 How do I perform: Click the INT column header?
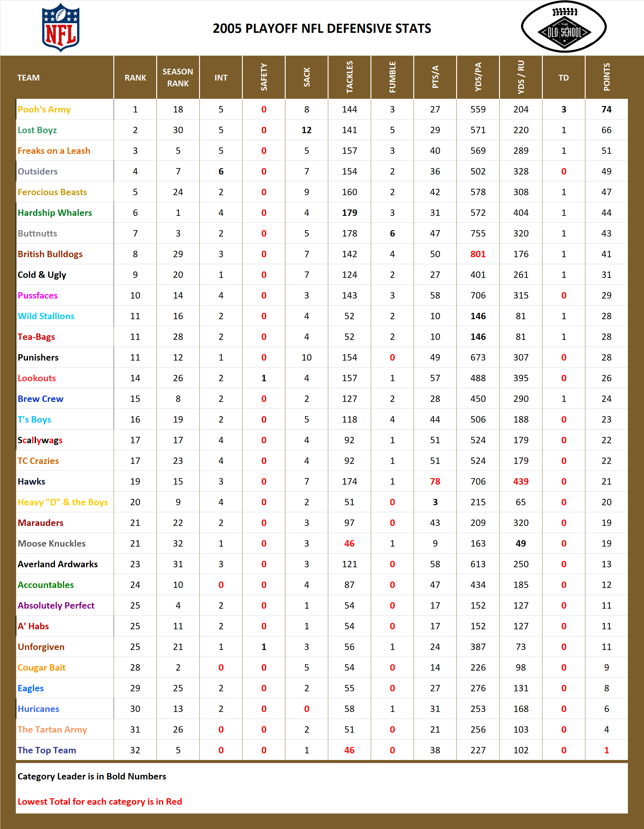tap(221, 78)
